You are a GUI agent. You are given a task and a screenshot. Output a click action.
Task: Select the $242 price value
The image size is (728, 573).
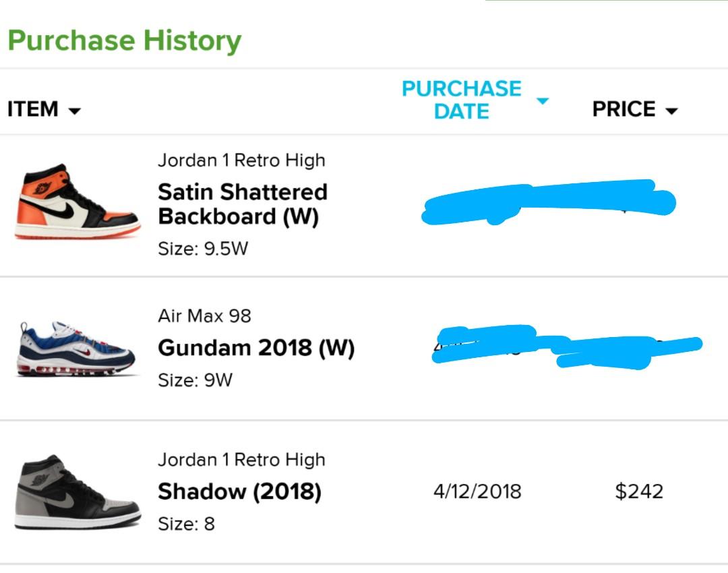pyautogui.click(x=639, y=491)
